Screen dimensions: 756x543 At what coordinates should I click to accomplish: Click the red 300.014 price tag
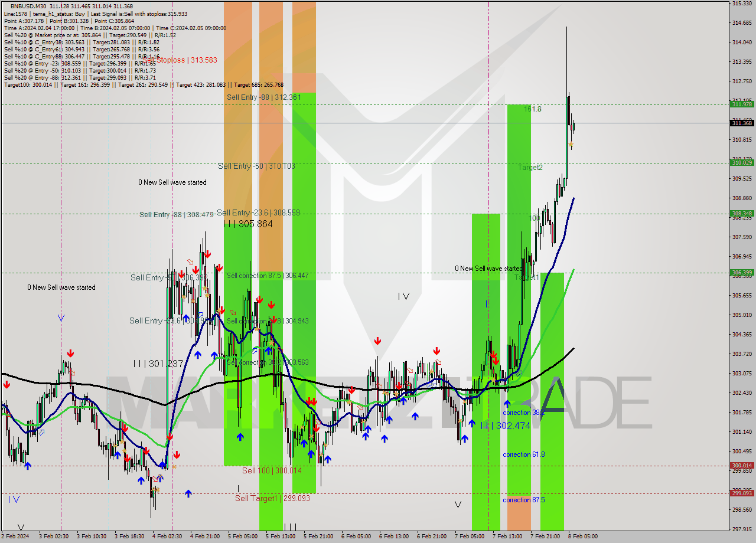click(x=742, y=466)
